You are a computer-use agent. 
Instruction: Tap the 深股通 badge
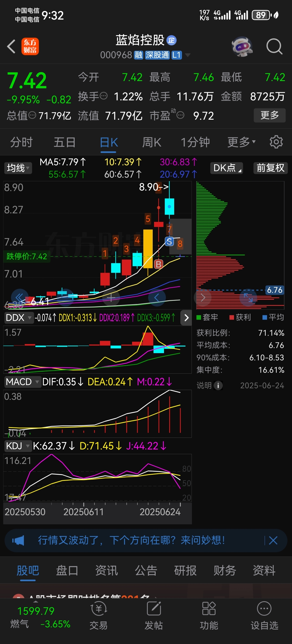[157, 55]
